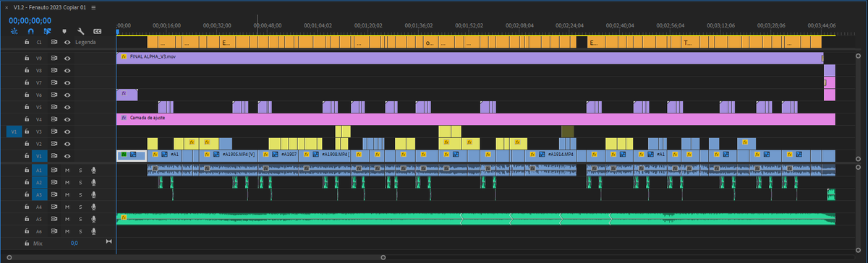Image resolution: width=868 pixels, height=263 pixels.
Task: Toggle the Snap magnet icon in timeline
Action: [30, 32]
